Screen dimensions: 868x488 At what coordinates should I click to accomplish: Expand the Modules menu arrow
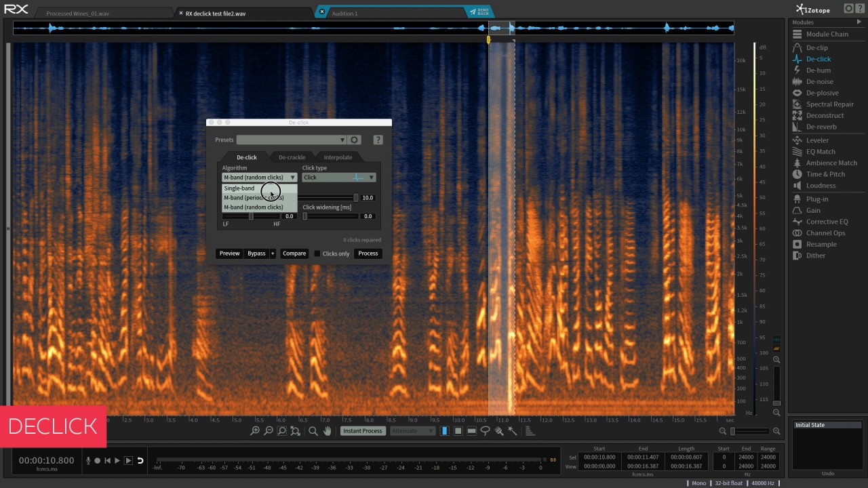point(859,22)
